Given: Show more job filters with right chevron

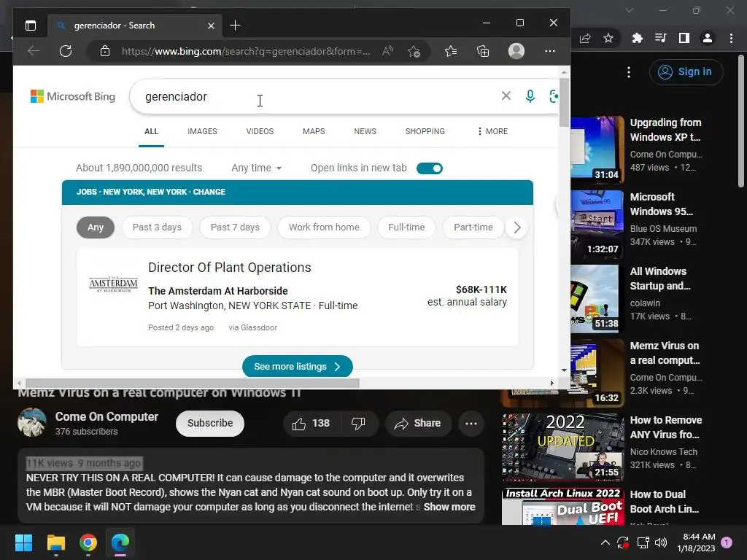Looking at the screenshot, I should (517, 227).
